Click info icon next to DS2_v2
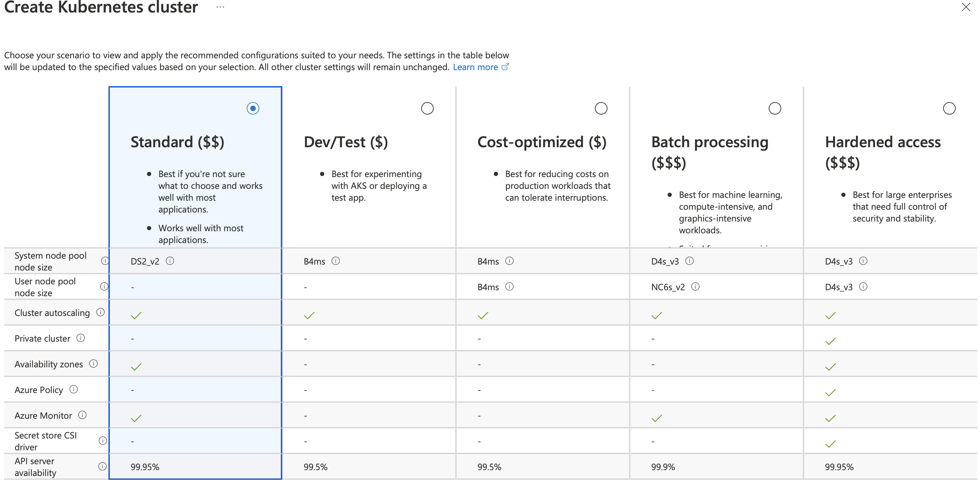Screen dimensions: 980x484 point(170,261)
